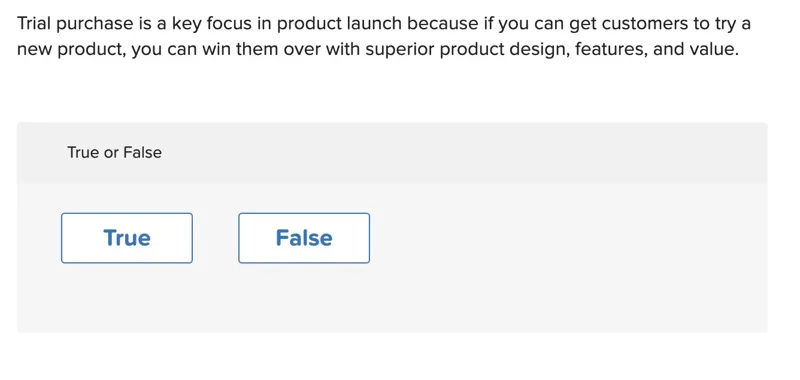Select the True answer button
The width and height of the screenshot is (800, 380).
pos(127,238)
